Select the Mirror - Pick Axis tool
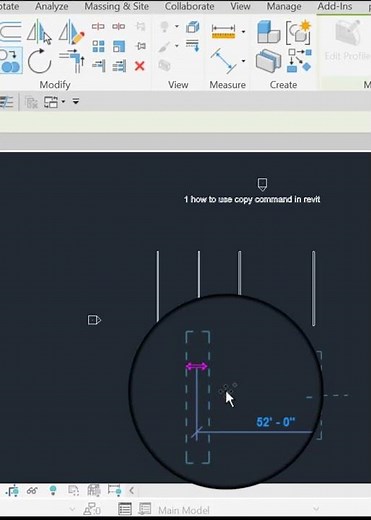371x520 pixels. [39, 32]
